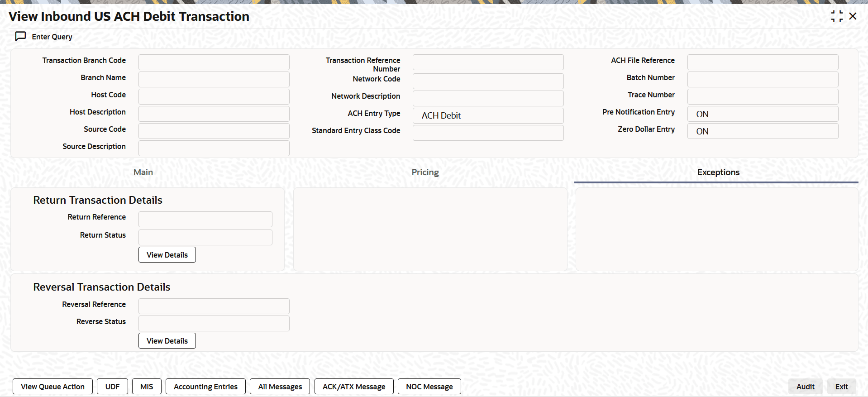Image resolution: width=868 pixels, height=397 pixels.
Task: Click the Pre Notification Entry ON field
Action: pos(763,114)
